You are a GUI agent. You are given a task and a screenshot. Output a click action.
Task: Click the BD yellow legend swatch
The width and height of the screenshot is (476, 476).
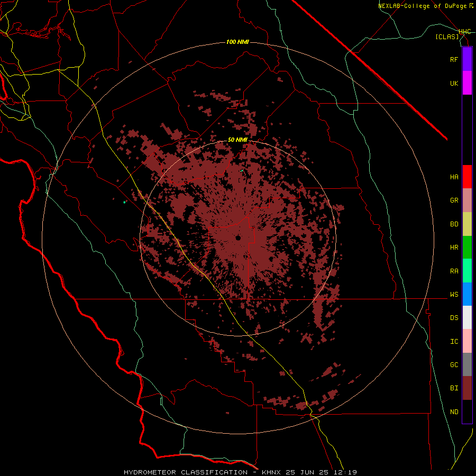[x=467, y=224]
